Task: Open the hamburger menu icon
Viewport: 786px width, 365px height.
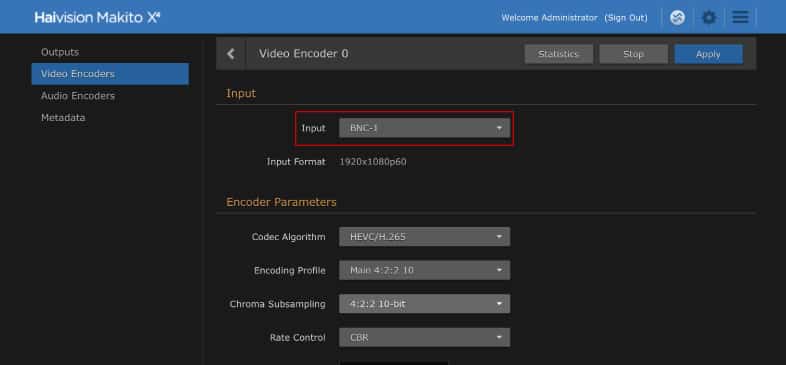Action: click(740, 18)
